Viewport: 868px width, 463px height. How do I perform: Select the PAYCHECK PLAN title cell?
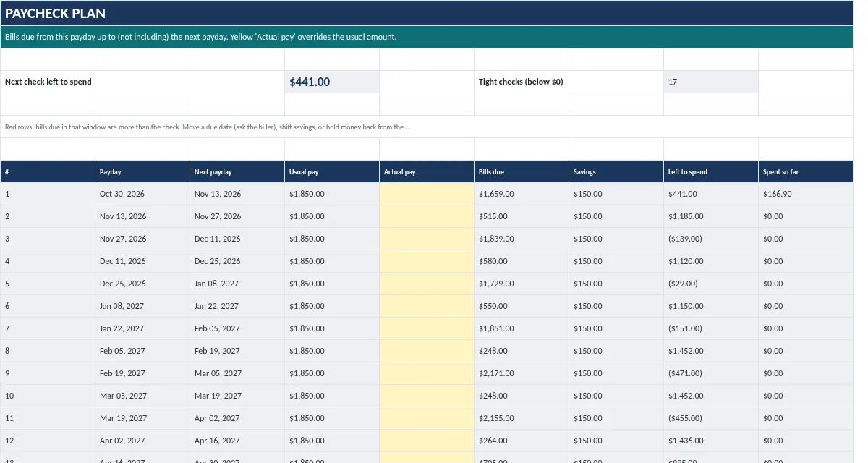point(427,14)
